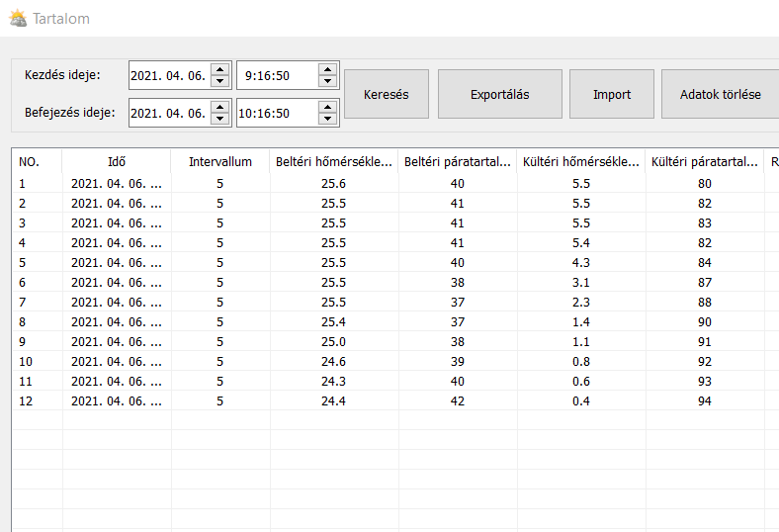The height and width of the screenshot is (532, 779).
Task: Select row 1 with temperature 25.6
Action: coord(333,184)
